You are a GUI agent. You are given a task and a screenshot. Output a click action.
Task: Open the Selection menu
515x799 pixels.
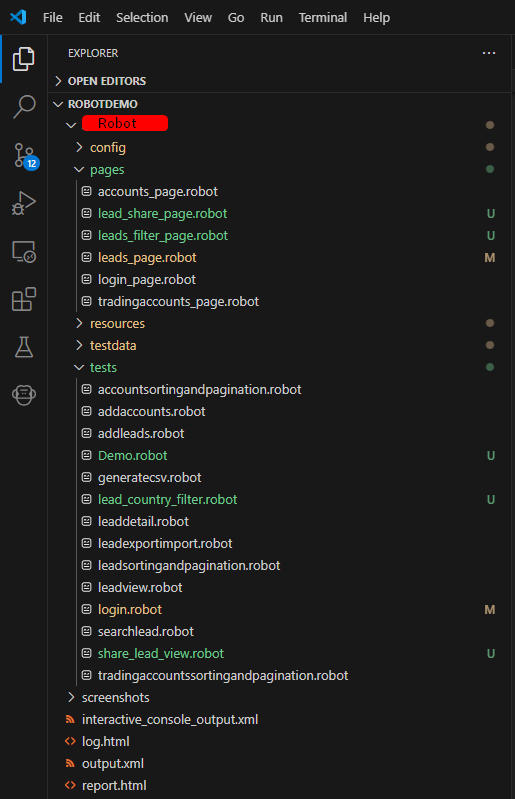point(142,18)
